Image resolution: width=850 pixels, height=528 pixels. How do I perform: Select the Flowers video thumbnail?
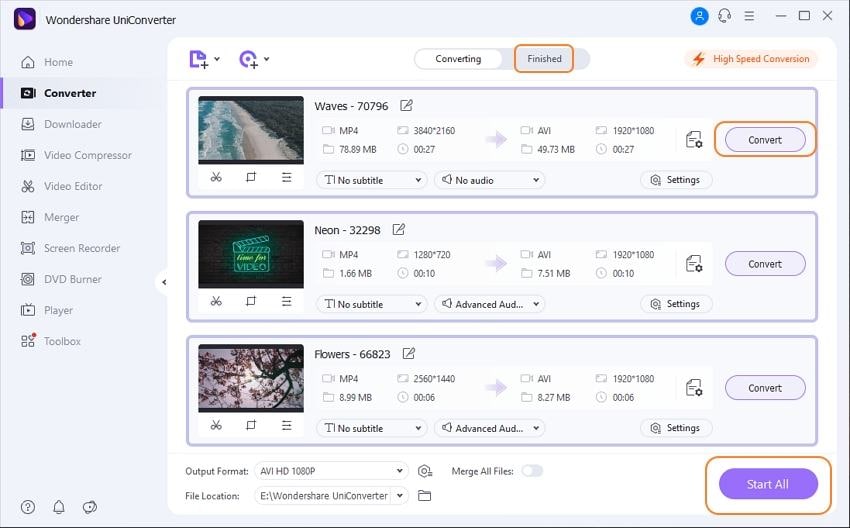[251, 378]
